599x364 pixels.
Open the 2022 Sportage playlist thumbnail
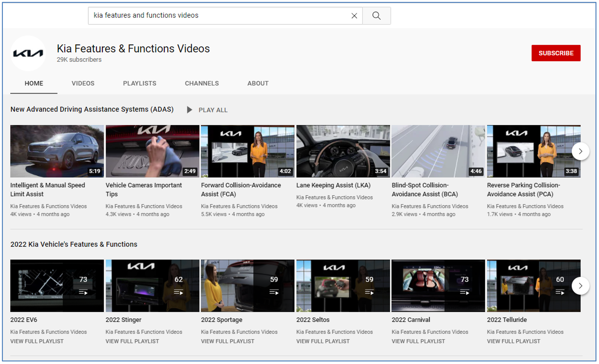pyautogui.click(x=248, y=286)
